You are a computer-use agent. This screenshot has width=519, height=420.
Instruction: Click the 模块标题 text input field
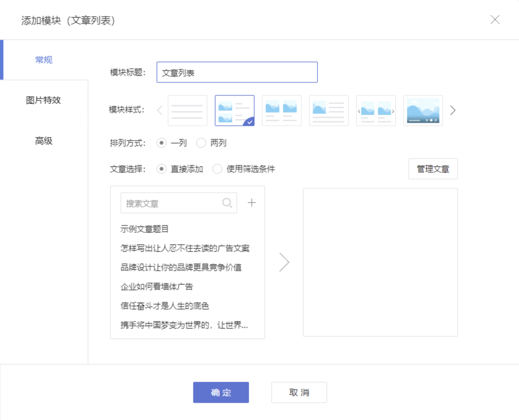[x=237, y=72]
